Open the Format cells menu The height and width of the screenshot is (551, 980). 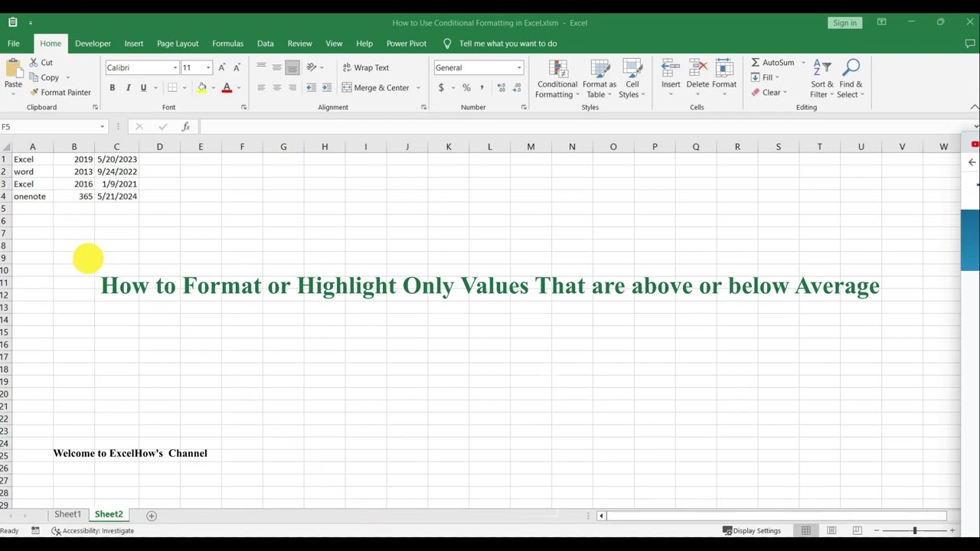(x=724, y=77)
